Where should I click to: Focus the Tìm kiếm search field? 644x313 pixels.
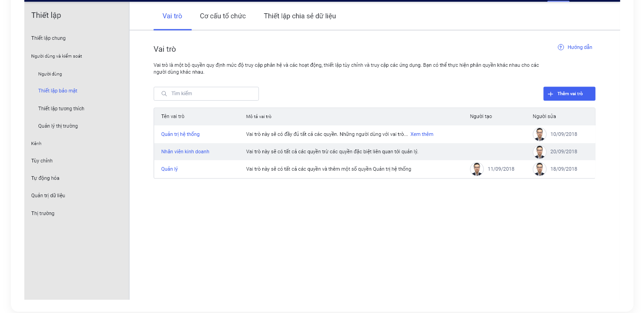[206, 94]
